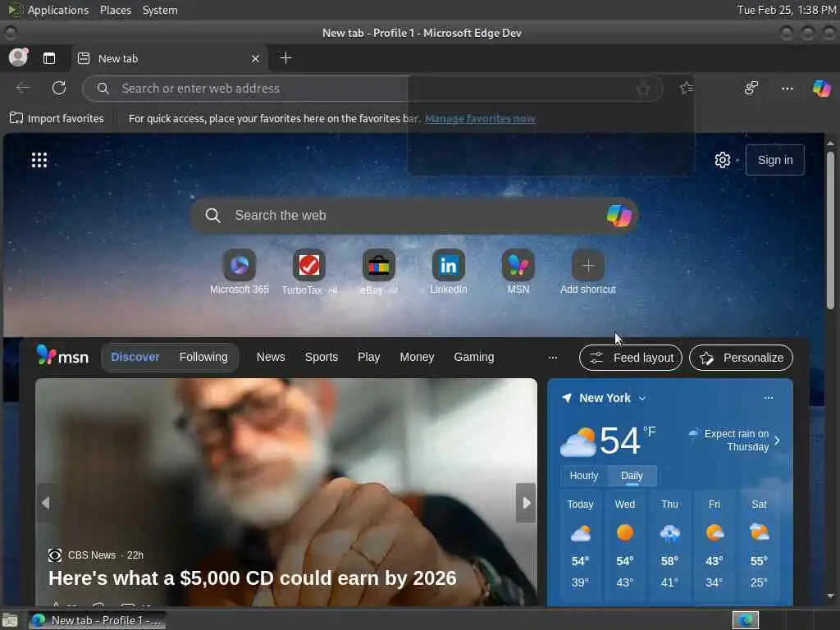Image resolution: width=840 pixels, height=630 pixels.
Task: Switch weather to Hourly view
Action: pyautogui.click(x=584, y=476)
